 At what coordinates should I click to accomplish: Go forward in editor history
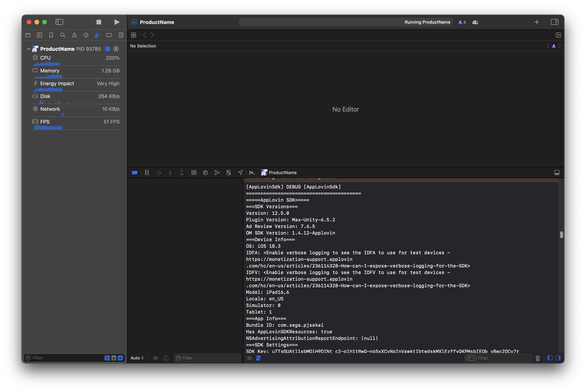[x=152, y=35]
